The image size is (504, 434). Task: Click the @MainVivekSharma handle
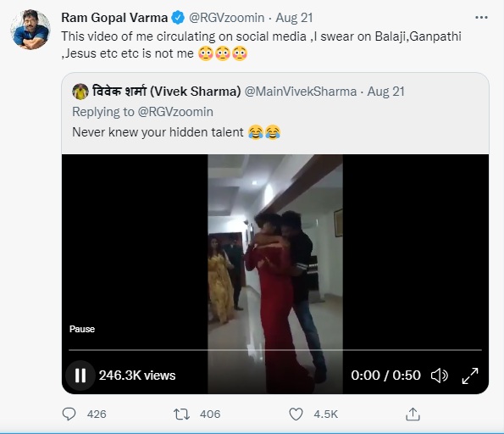(301, 92)
